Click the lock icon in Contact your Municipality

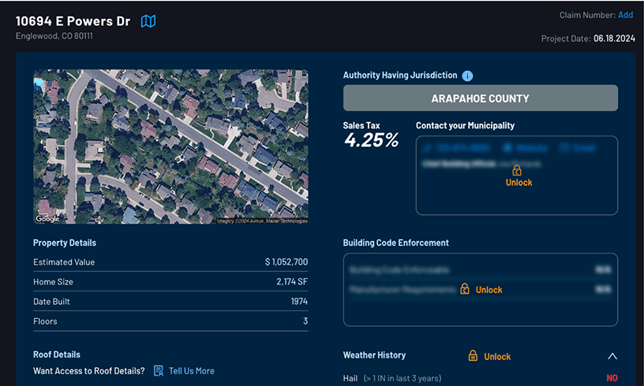[517, 170]
